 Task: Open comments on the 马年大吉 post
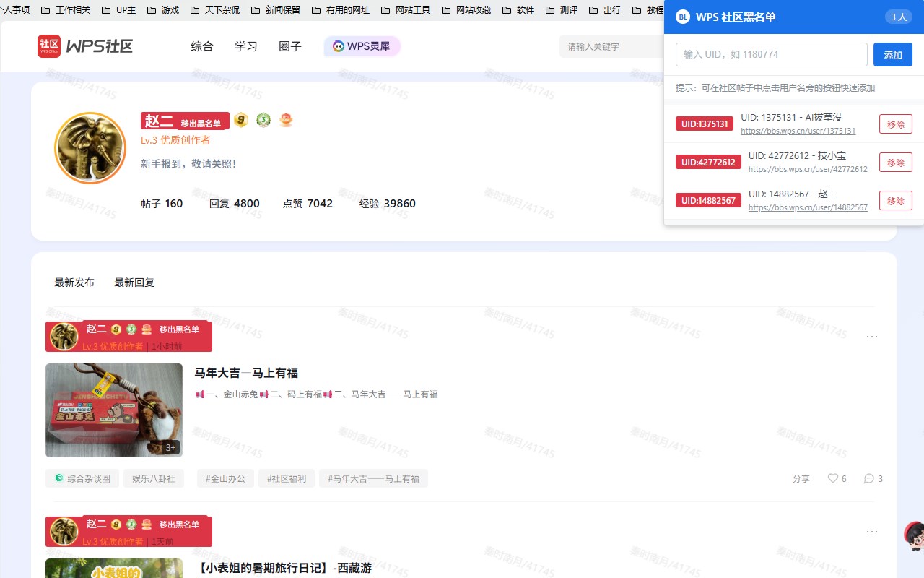873,478
